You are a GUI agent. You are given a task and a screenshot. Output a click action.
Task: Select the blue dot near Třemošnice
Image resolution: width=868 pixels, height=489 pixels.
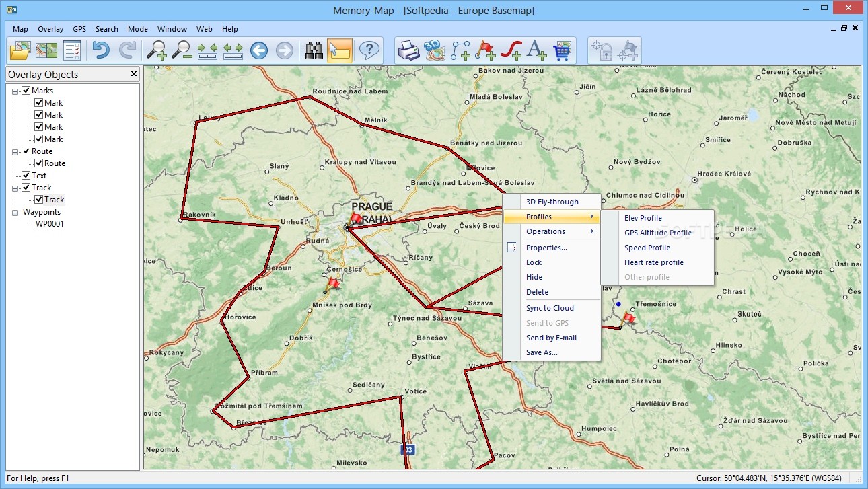click(618, 304)
